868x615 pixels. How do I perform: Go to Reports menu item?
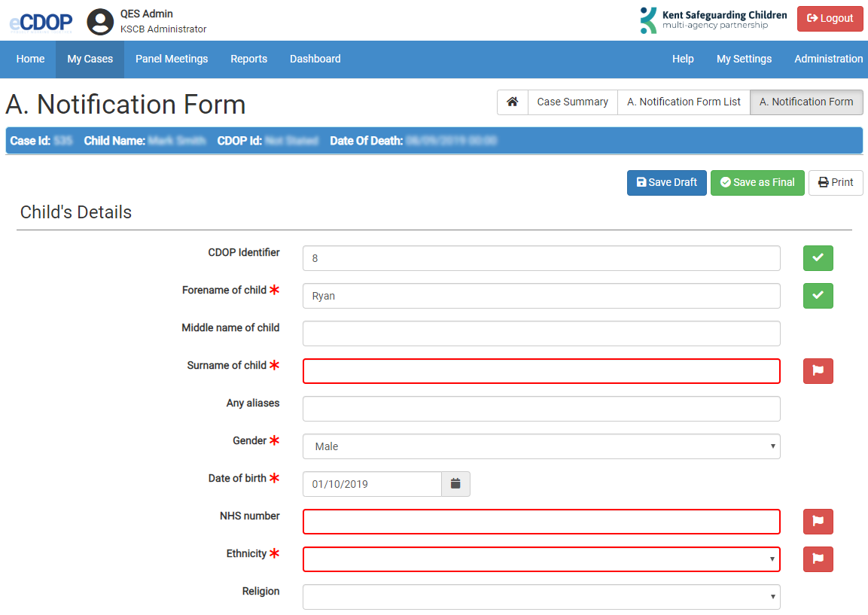[x=248, y=59]
